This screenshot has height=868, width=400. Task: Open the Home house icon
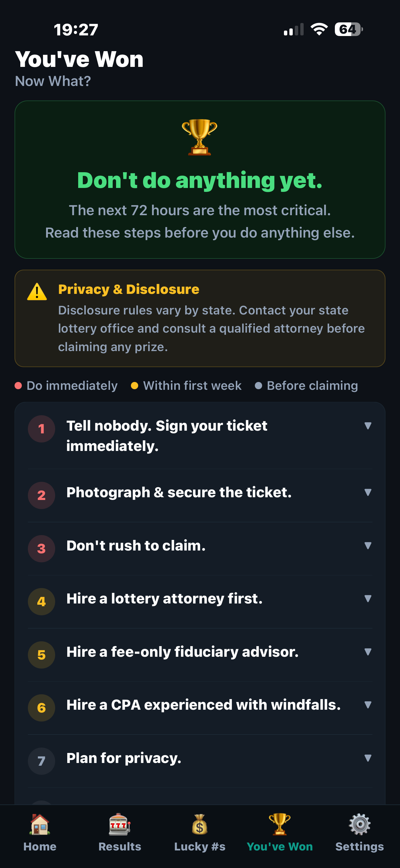[x=40, y=824]
